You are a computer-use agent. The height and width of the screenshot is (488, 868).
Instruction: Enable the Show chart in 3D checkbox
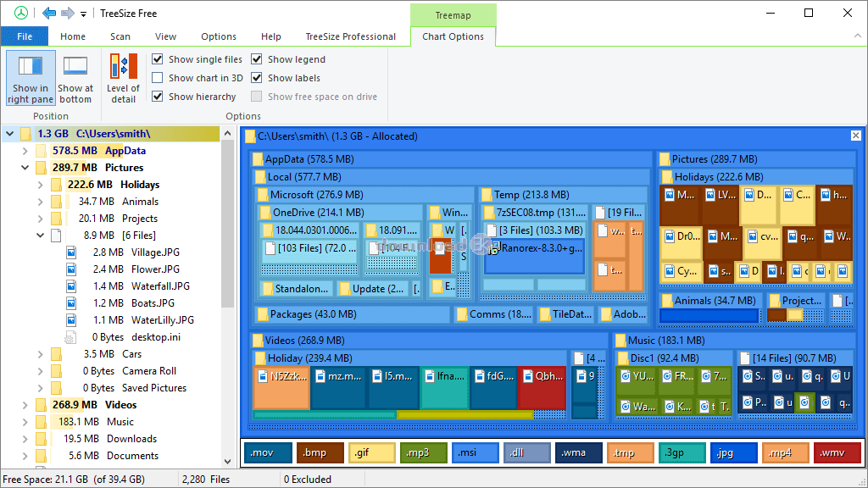tap(158, 78)
